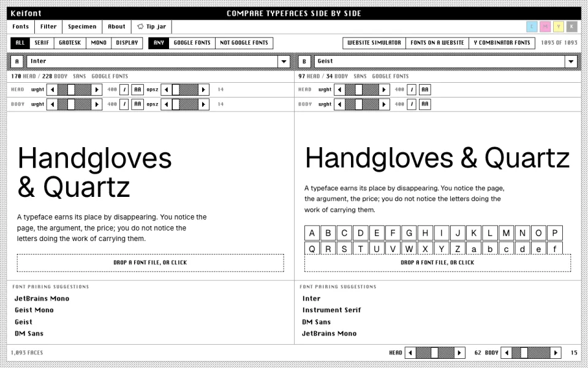The image size is (588, 368).
Task: Open FONTS ON A WEBSITE
Action: pos(437,43)
